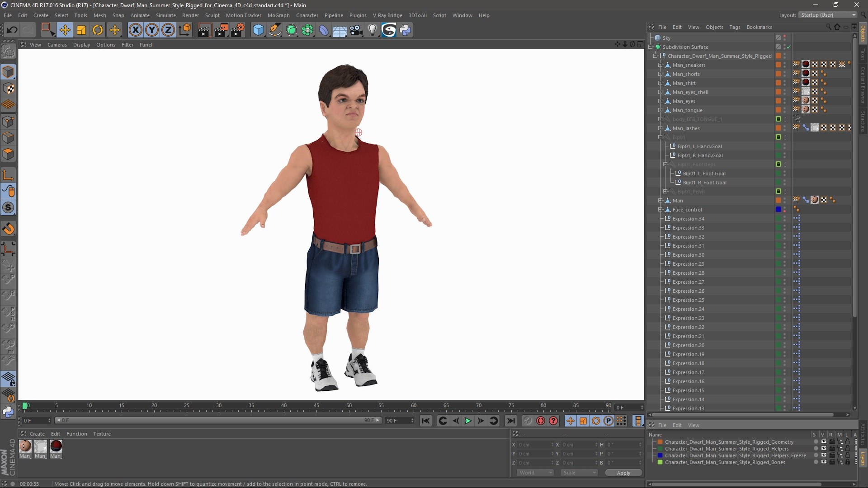Toggle Bones layer solo dot

coord(816,462)
